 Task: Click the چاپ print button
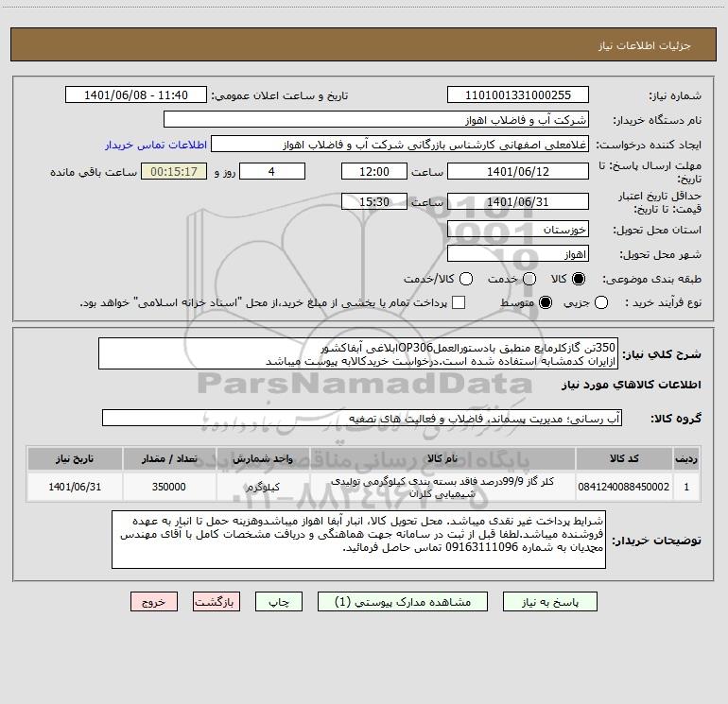279,602
